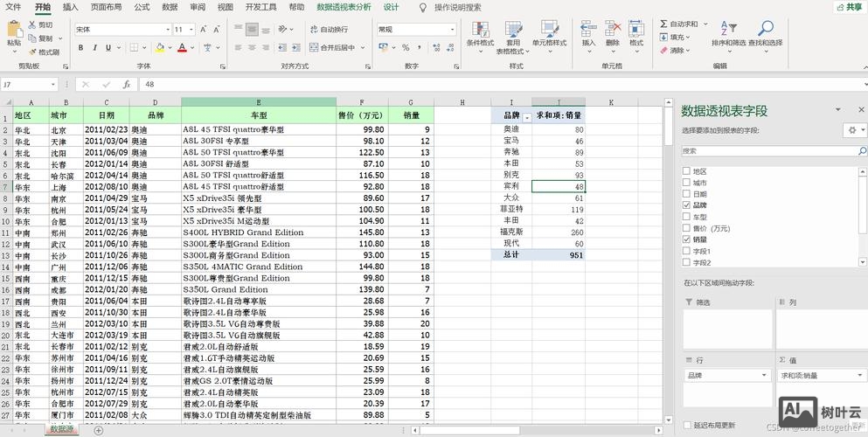868x437 pixels.
Task: Check the 地区 field checkbox
Action: click(x=686, y=171)
